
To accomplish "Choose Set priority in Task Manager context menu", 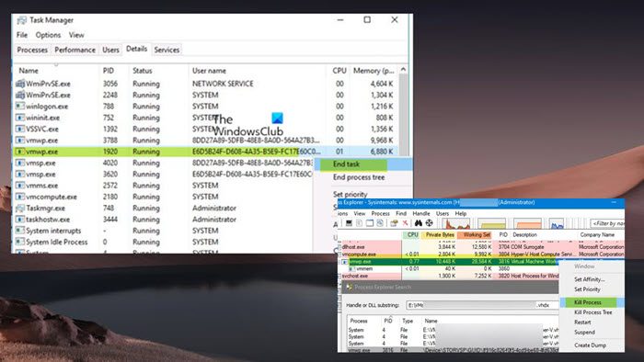I will (350, 194).
